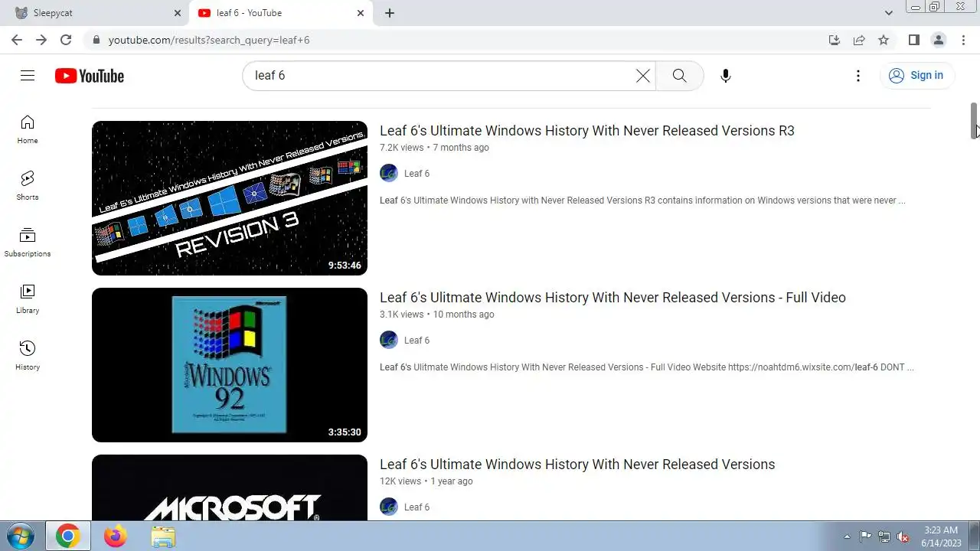
Task: Open the Chrome profile avatar
Action: [939, 40]
